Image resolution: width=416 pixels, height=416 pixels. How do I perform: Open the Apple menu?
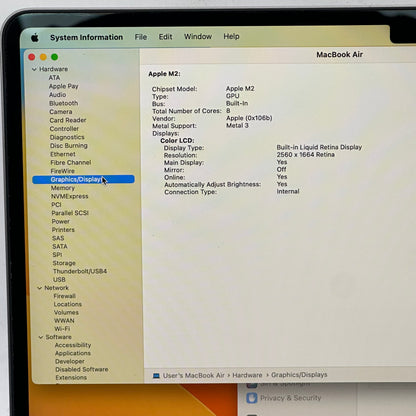(35, 38)
